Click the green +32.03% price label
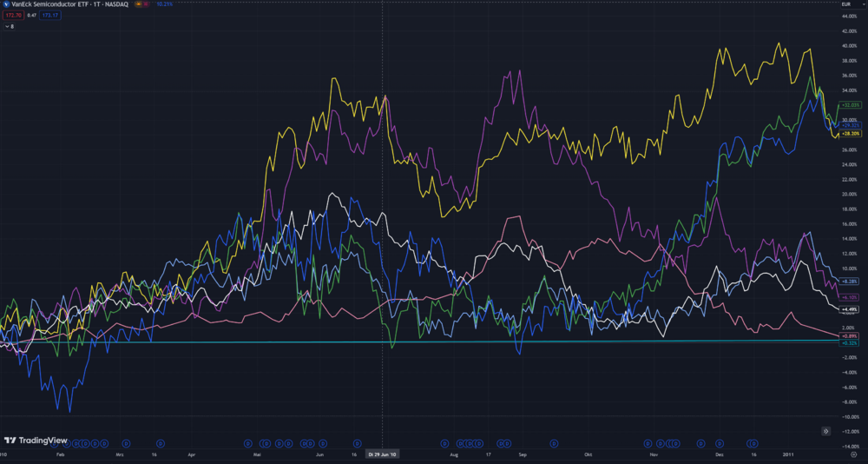This screenshot has height=464, width=868. click(x=850, y=105)
